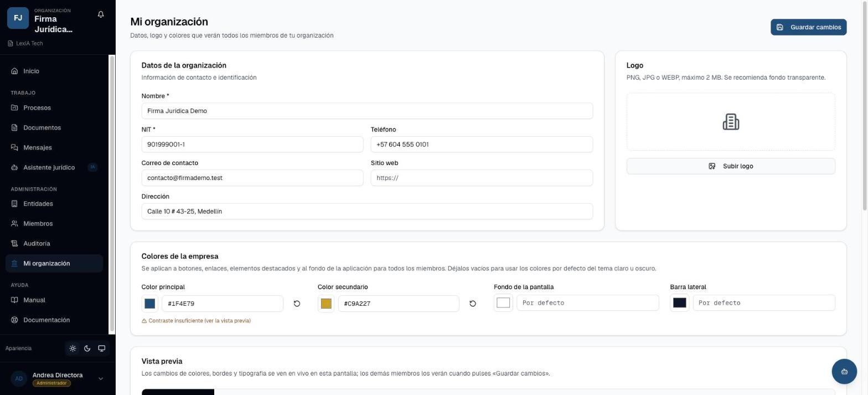Expand the Andrea Directora user menu
This screenshot has width=868, height=395.
[101, 379]
